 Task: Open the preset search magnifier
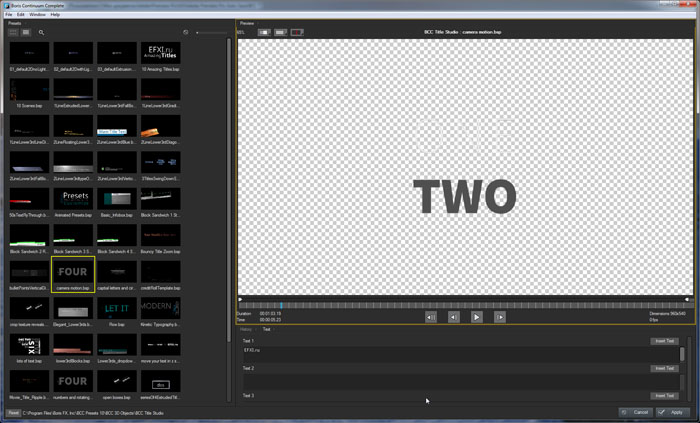(42, 33)
